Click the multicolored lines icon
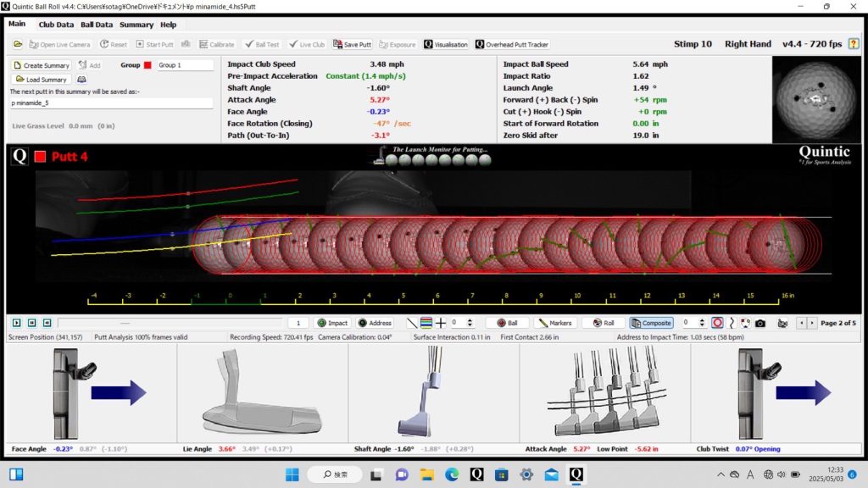The height and width of the screenshot is (488, 868). click(426, 323)
